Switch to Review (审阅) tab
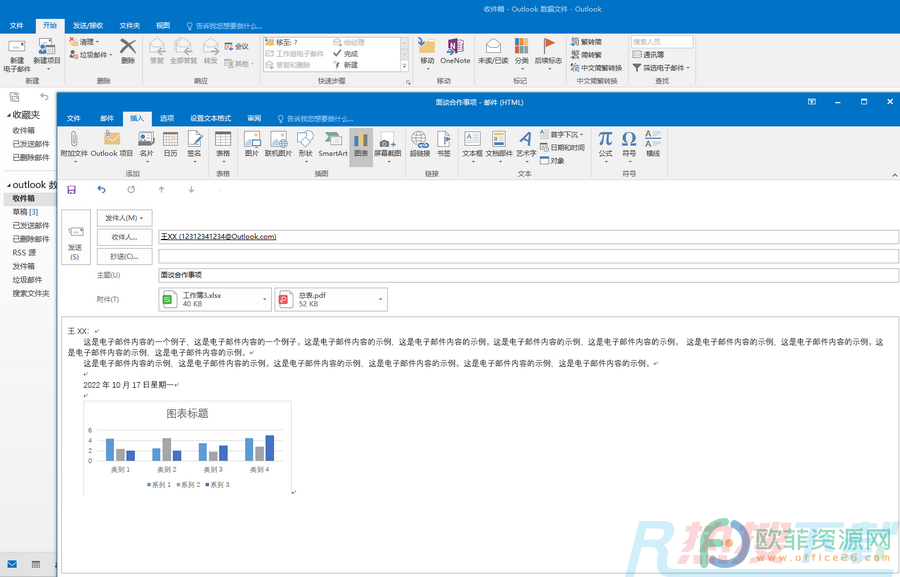The image size is (900, 577). pos(254,118)
